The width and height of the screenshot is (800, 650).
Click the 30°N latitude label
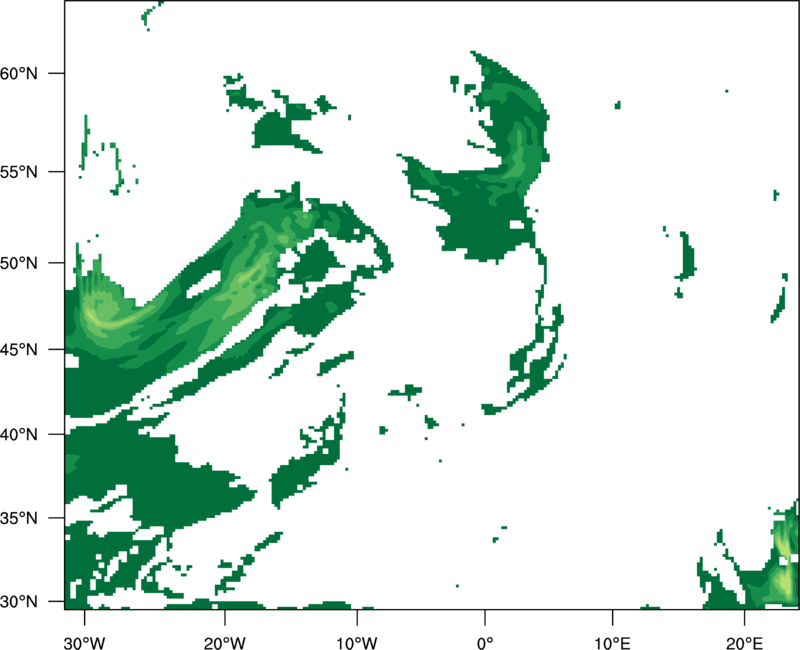19,602
